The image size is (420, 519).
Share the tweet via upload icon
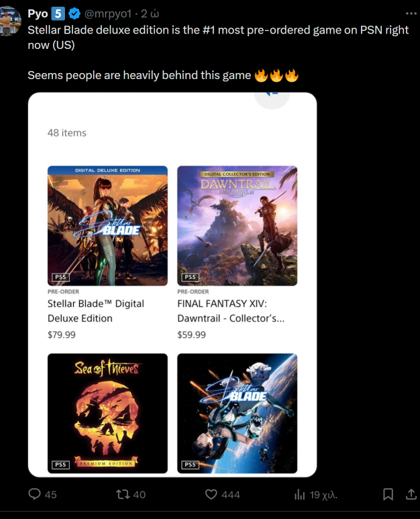(x=411, y=494)
